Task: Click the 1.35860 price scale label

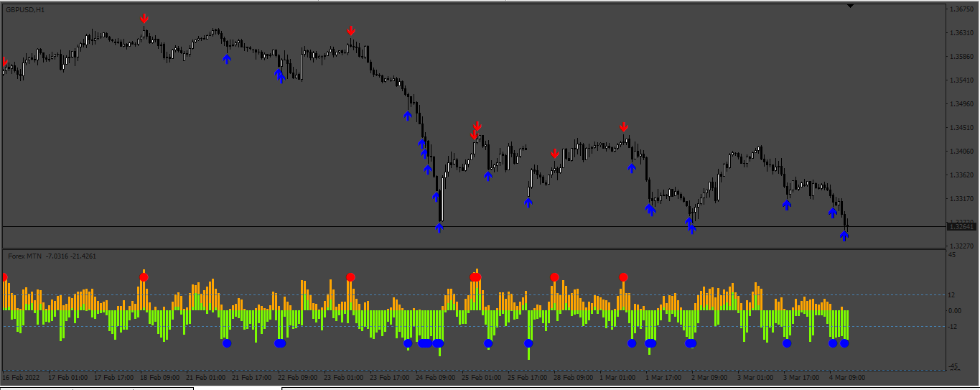Action: [x=961, y=57]
